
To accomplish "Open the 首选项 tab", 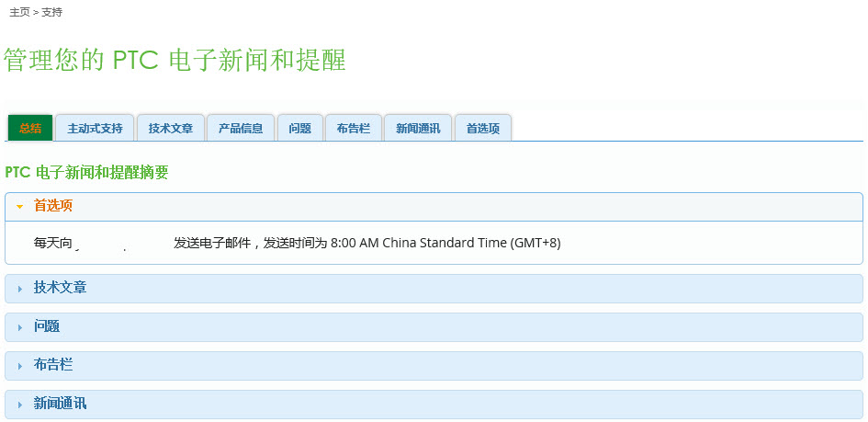I will (x=483, y=129).
